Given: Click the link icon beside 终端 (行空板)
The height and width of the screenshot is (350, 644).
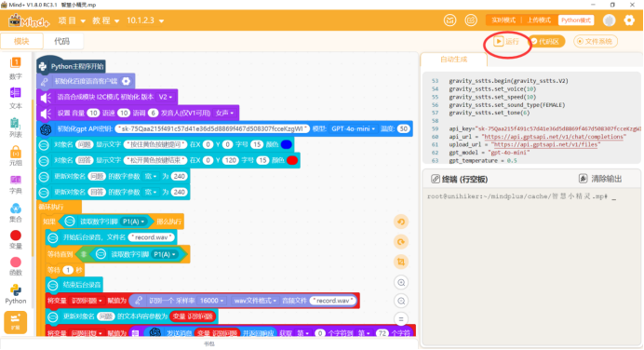Looking at the screenshot, I should 435,179.
